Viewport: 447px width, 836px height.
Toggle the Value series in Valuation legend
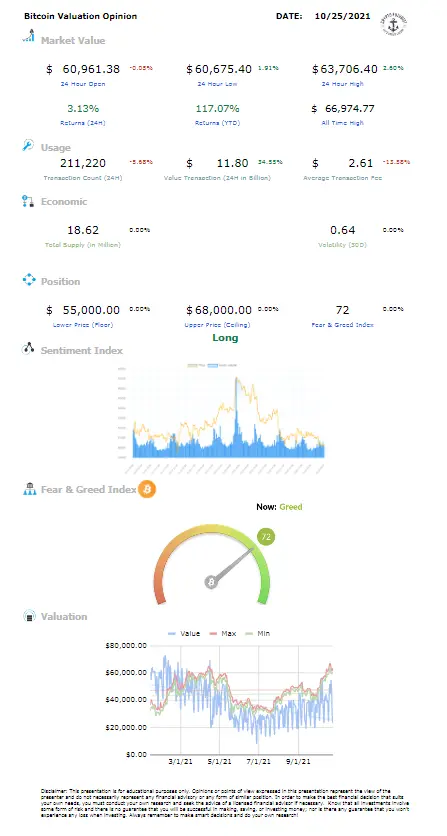184,633
